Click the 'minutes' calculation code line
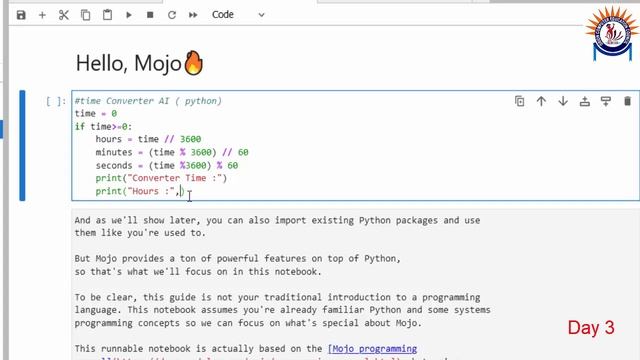 pyautogui.click(x=172, y=152)
